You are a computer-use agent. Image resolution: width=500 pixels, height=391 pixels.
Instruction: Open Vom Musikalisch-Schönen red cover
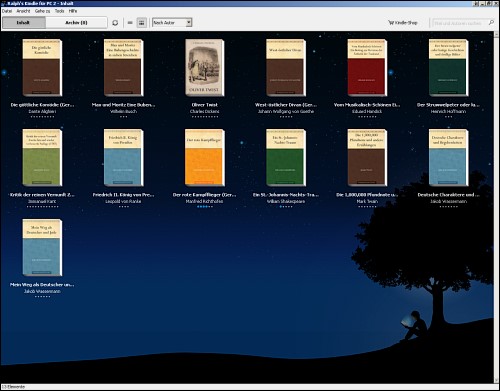367,68
